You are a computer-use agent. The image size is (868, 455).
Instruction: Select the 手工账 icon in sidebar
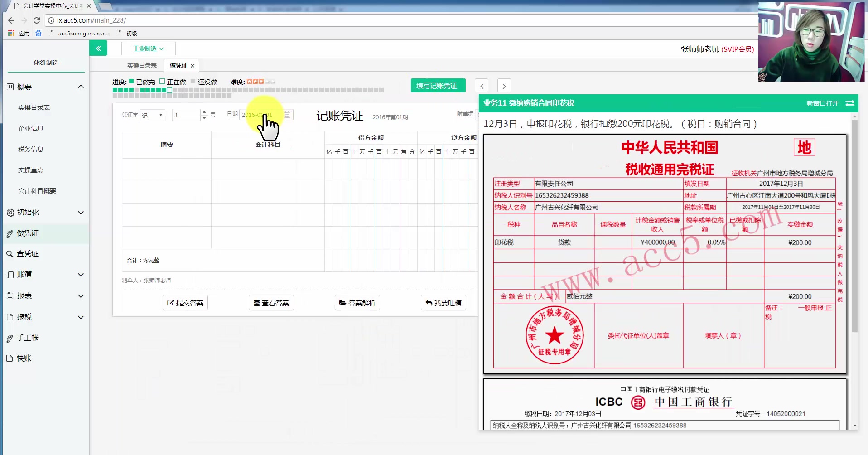point(9,337)
